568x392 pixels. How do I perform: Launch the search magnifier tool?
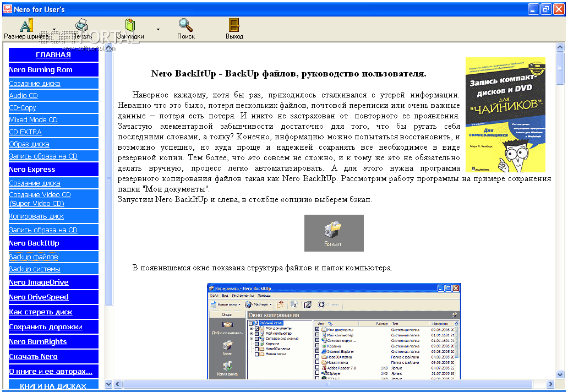[x=186, y=29]
